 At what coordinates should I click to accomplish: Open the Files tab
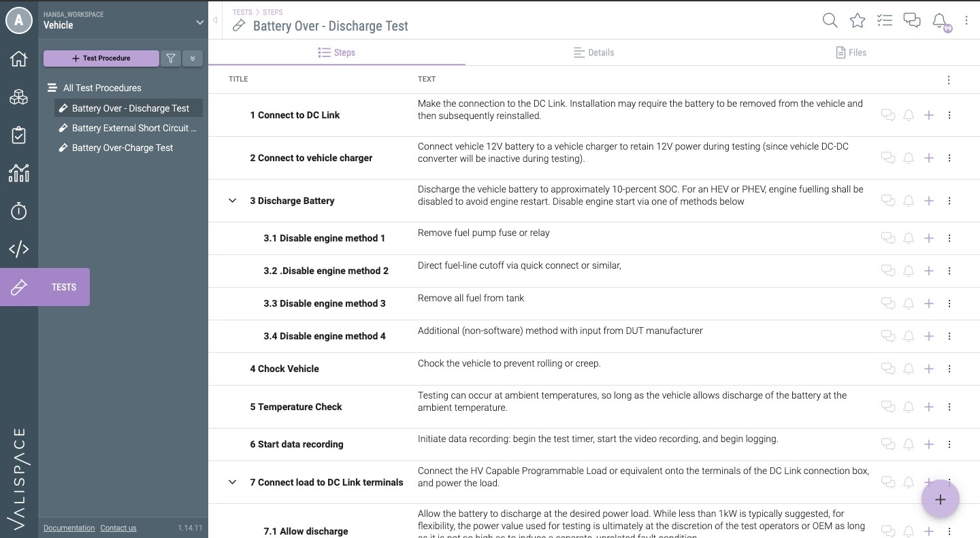(851, 52)
